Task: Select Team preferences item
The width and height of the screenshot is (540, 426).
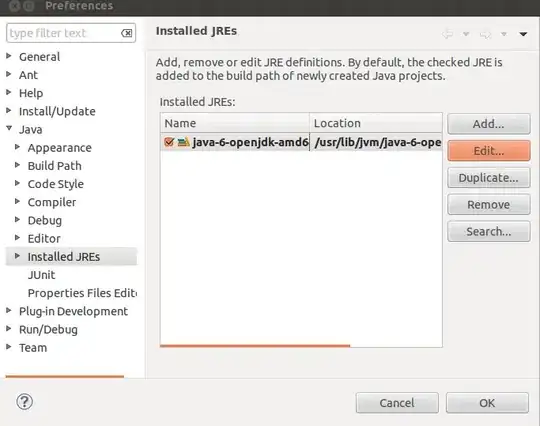Action: pos(33,348)
